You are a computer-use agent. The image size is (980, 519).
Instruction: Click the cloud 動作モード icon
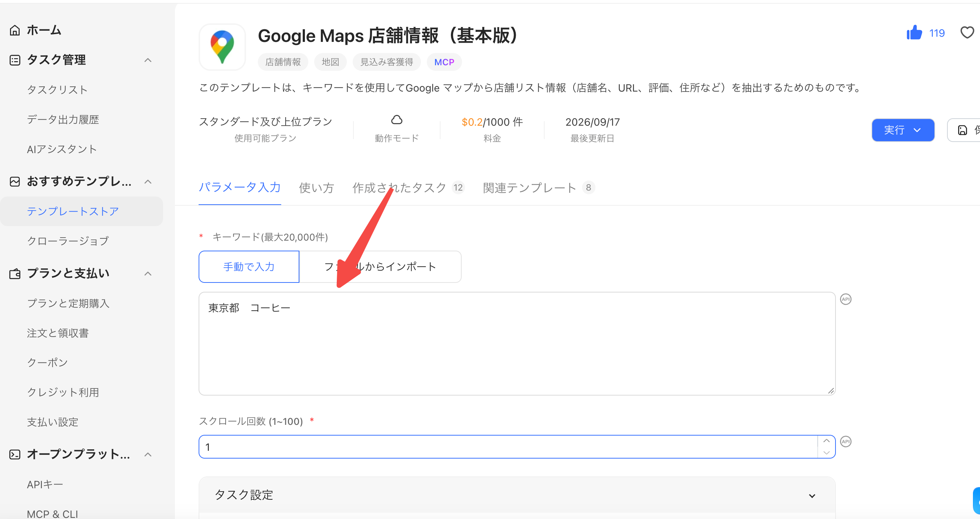point(396,120)
